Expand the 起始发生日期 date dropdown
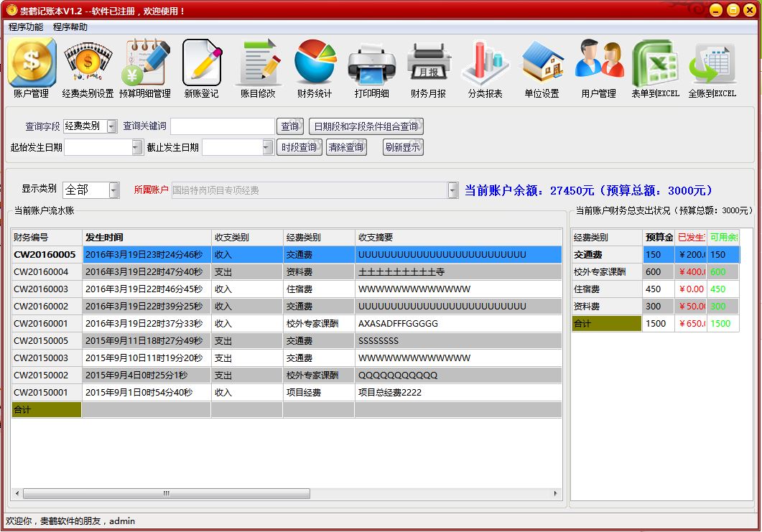The image size is (762, 532). 137,147
